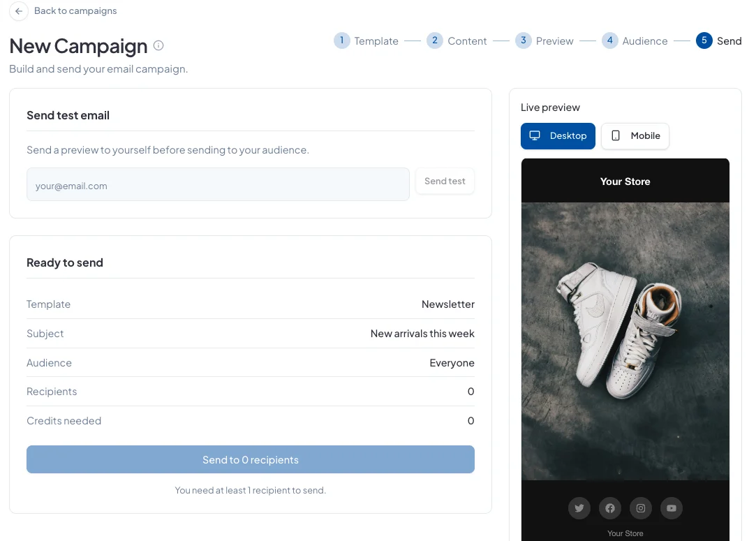Focus the test email address field
This screenshot has width=756, height=541.
click(x=218, y=184)
